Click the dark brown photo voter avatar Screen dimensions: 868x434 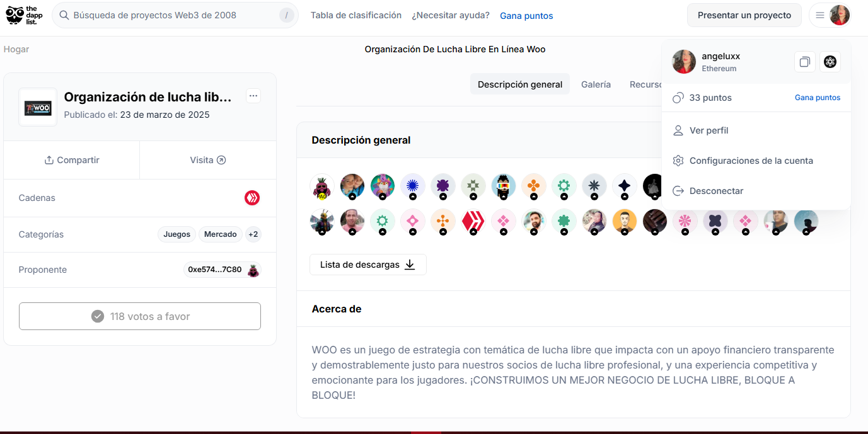click(655, 222)
